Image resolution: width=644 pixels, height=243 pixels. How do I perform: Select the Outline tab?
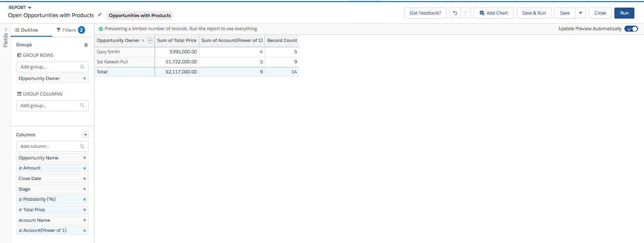tap(26, 30)
